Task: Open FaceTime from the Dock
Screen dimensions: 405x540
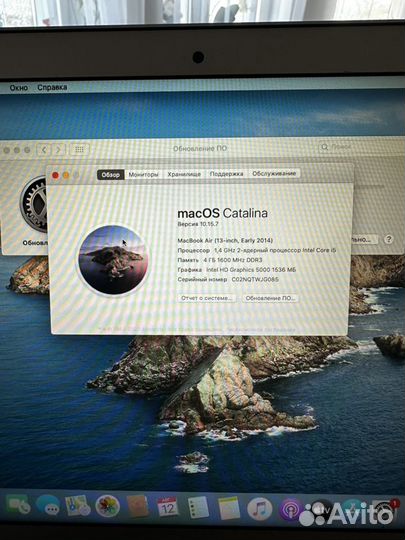Action: tap(18, 506)
